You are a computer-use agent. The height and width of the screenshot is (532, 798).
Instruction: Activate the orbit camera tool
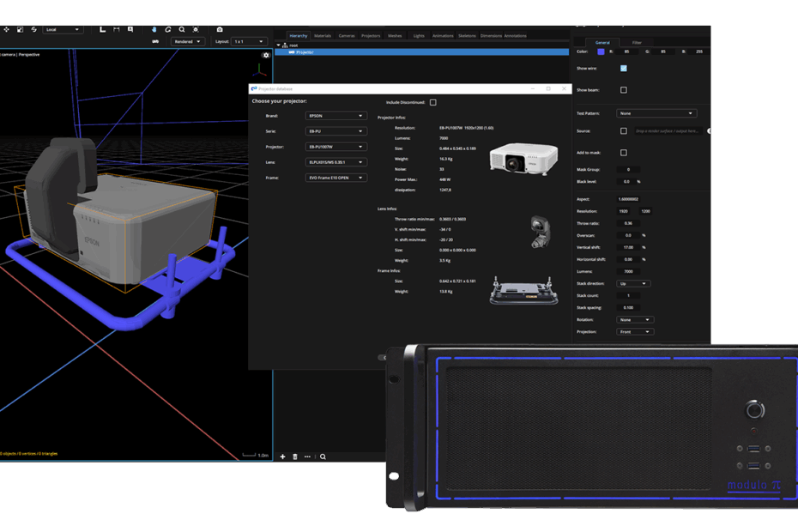click(x=168, y=29)
